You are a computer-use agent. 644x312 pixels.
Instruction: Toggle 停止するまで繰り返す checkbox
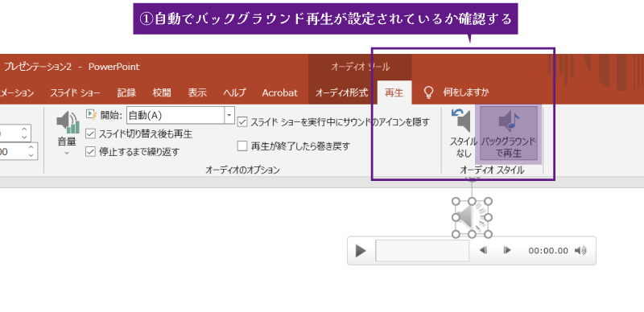point(90,152)
